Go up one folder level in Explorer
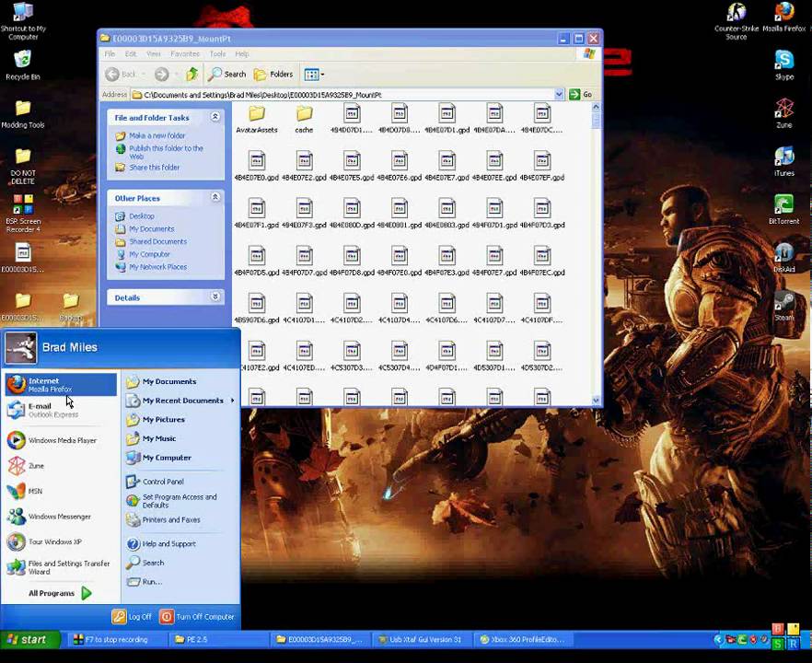This screenshot has height=663, width=812. (x=192, y=75)
